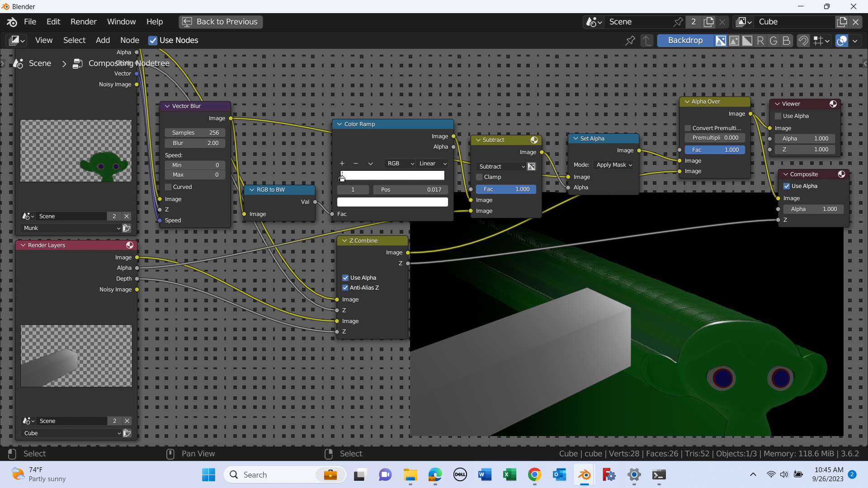This screenshot has height=488, width=868.
Task: Click the Color Ramp gradient bar
Action: [x=392, y=175]
